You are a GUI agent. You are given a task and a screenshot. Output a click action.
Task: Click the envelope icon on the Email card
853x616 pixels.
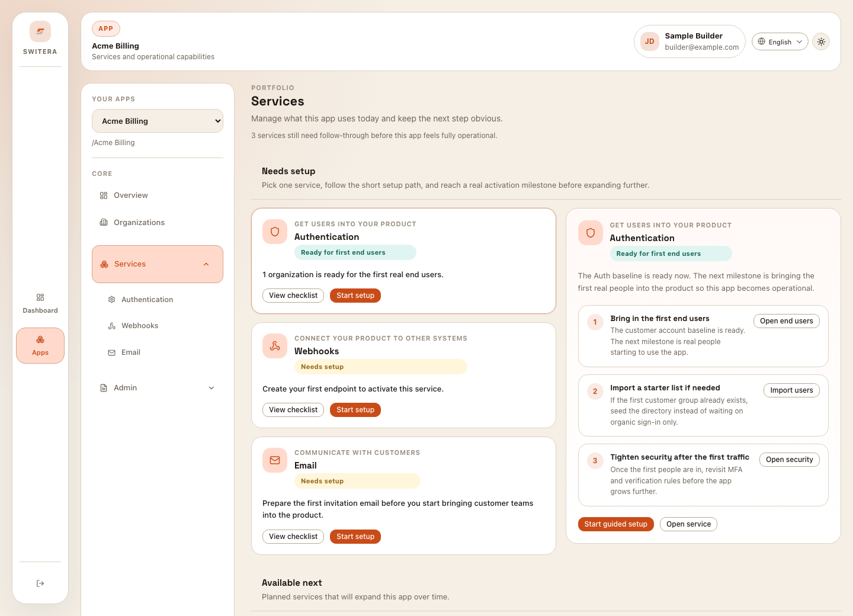pos(275,460)
